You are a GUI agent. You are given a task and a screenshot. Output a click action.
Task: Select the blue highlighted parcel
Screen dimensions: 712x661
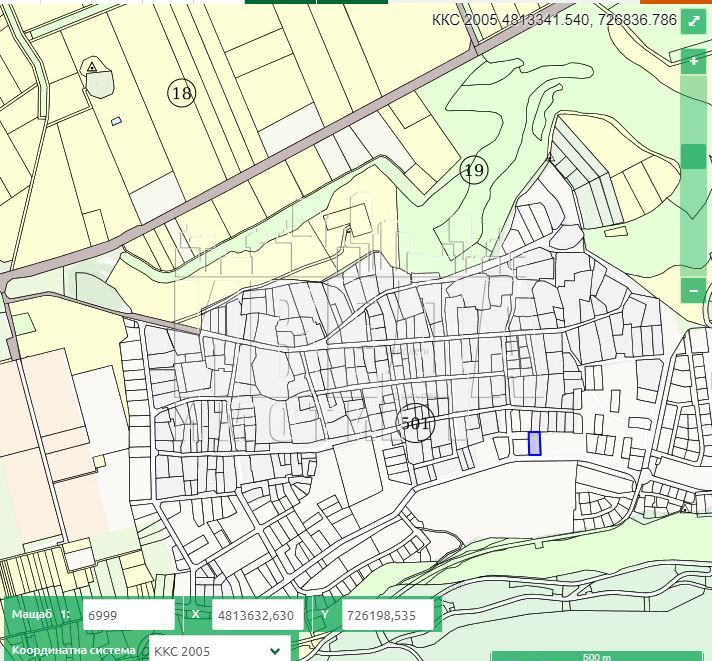[x=534, y=443]
